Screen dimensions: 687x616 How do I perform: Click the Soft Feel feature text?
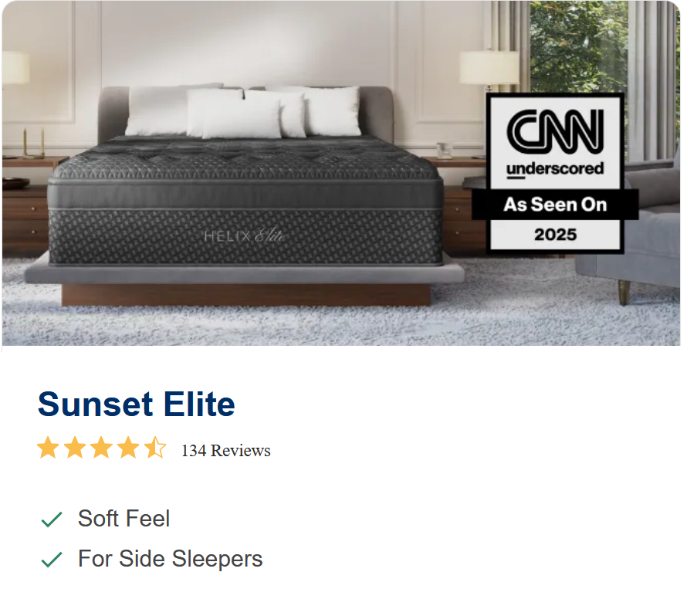124,519
